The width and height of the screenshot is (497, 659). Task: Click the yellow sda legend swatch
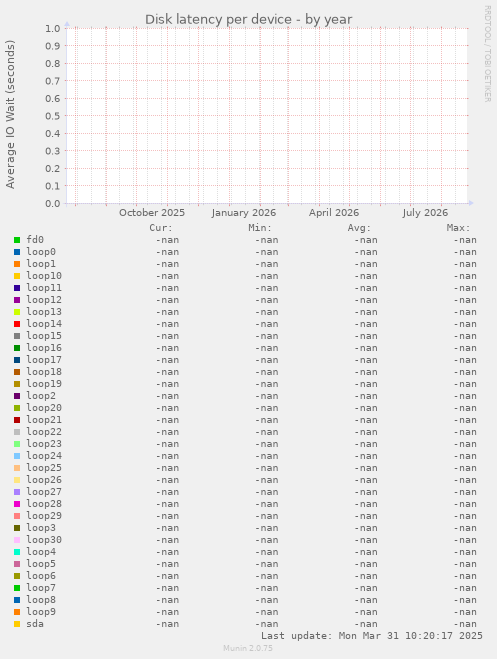coord(17,624)
